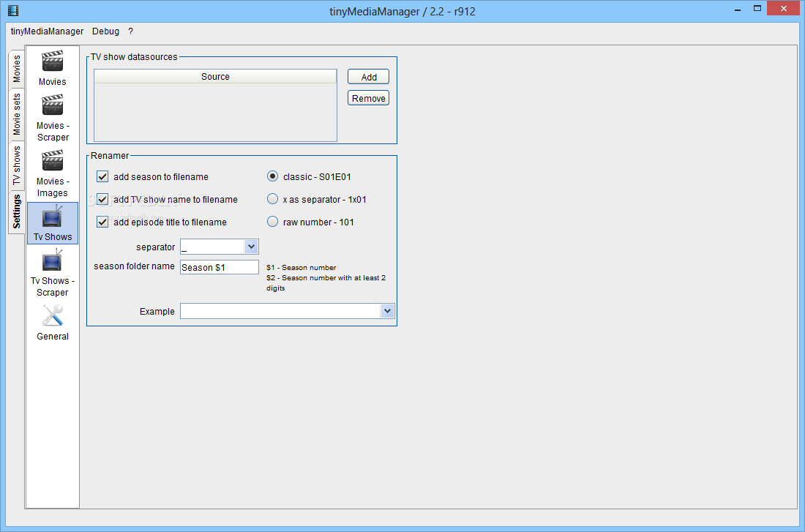Select x as separator - 1x01 option
This screenshot has width=805, height=532.
tap(273, 199)
